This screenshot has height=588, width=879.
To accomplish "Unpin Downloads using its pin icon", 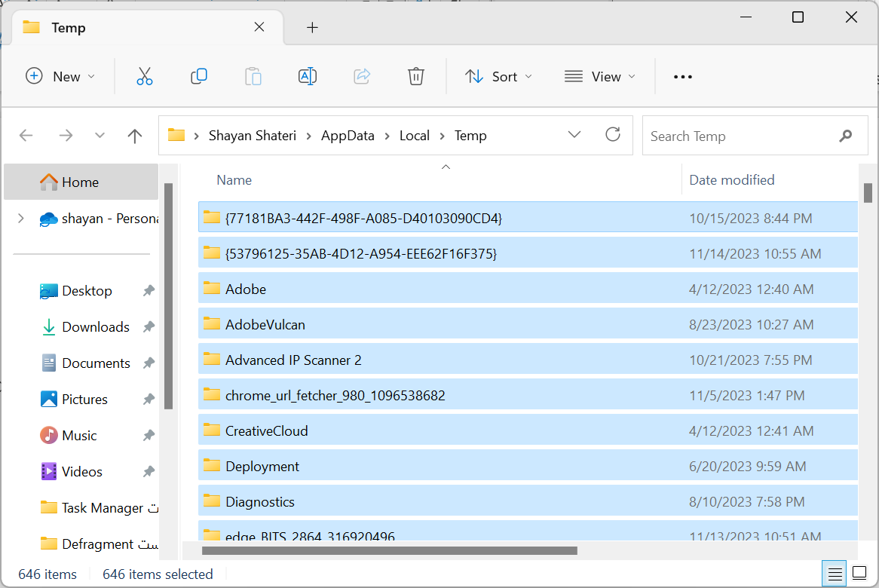I will [x=149, y=326].
